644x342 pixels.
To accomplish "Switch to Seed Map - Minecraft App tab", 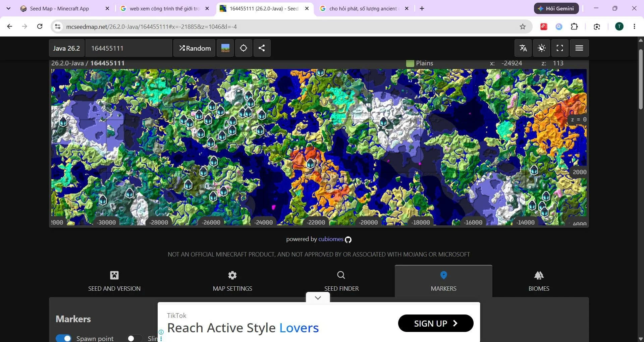I will 60,9.
